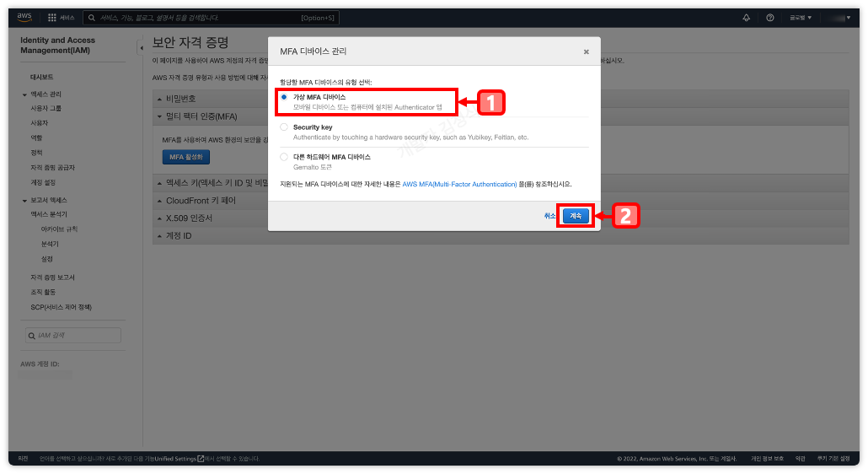This screenshot has height=474, width=868.
Task: Collapse the 보고서 액세스 sidebar group
Action: [x=24, y=201]
